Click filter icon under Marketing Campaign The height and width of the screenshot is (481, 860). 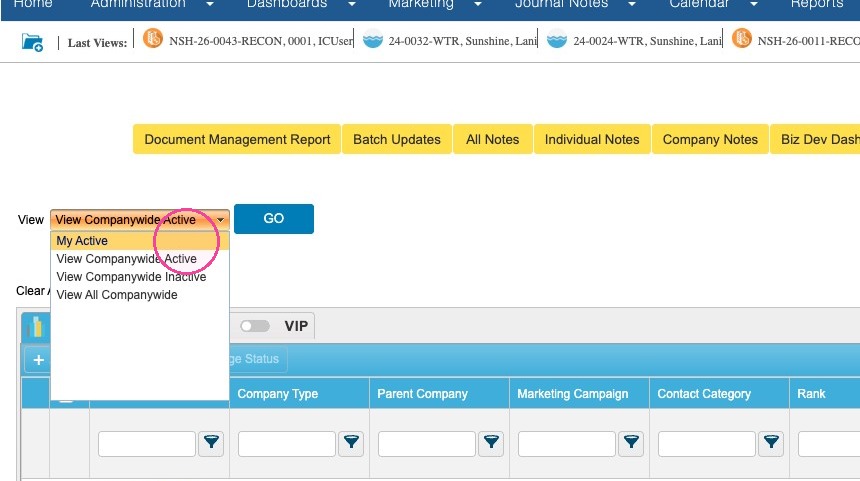(631, 443)
